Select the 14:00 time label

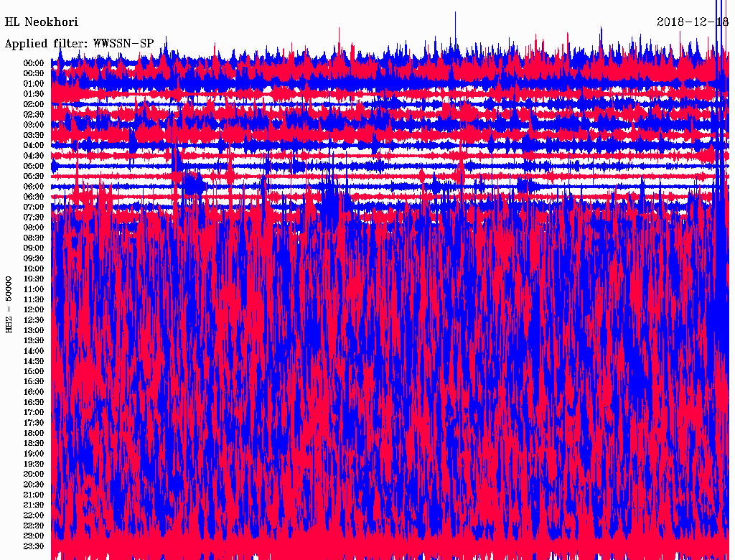(34, 351)
